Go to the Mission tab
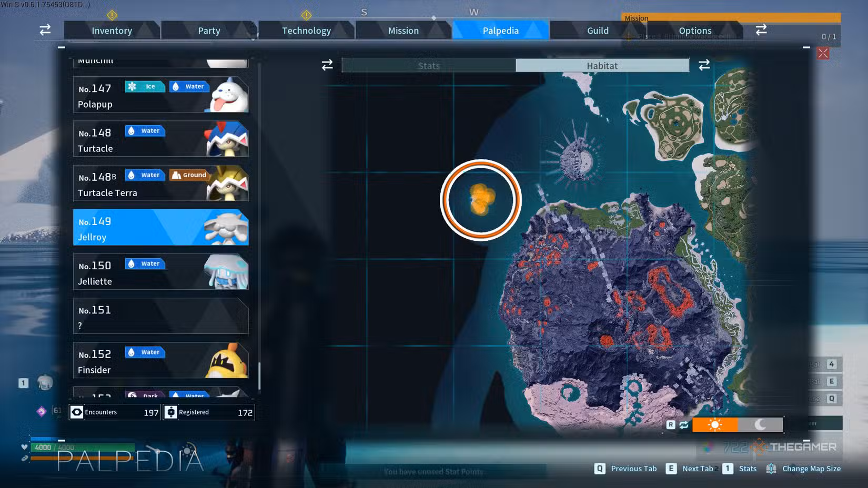Viewport: 868px width, 488px height. click(x=403, y=30)
